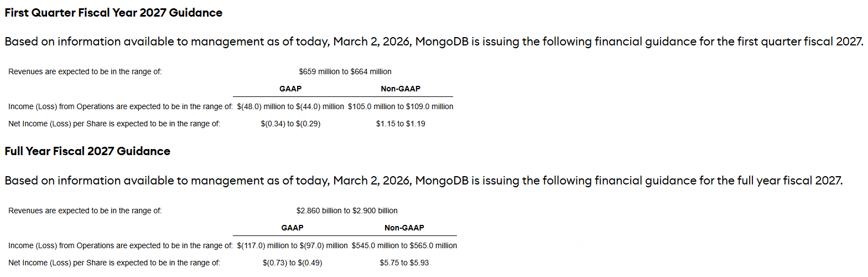Click the $(0.34) to $(0.29) per share value
Image resolution: width=868 pixels, height=277 pixels.
click(290, 124)
